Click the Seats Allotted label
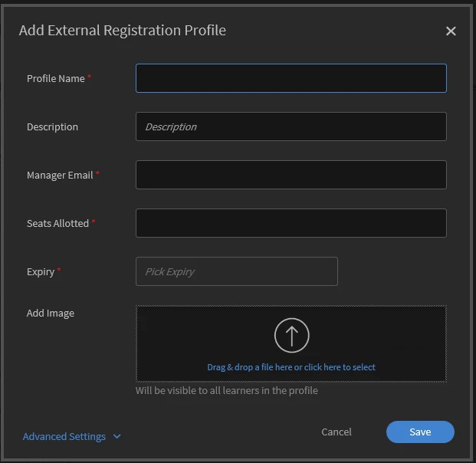 coord(58,224)
